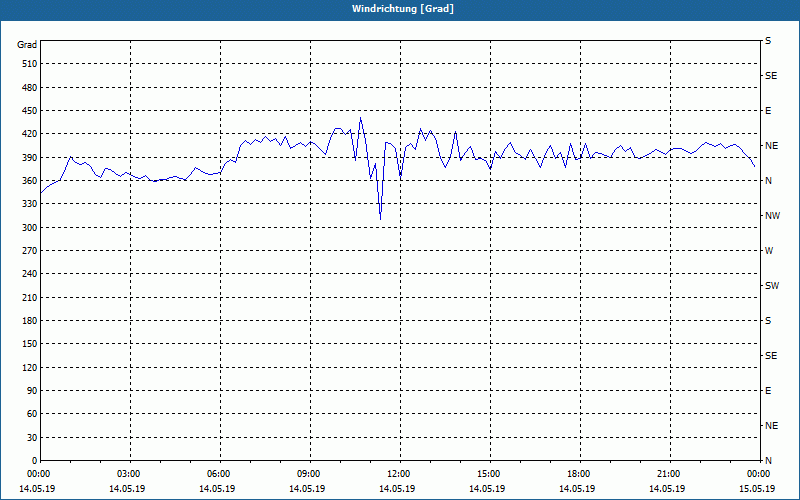Select the 06:00 time label
Image resolution: width=800 pixels, height=500 pixels.
point(218,474)
